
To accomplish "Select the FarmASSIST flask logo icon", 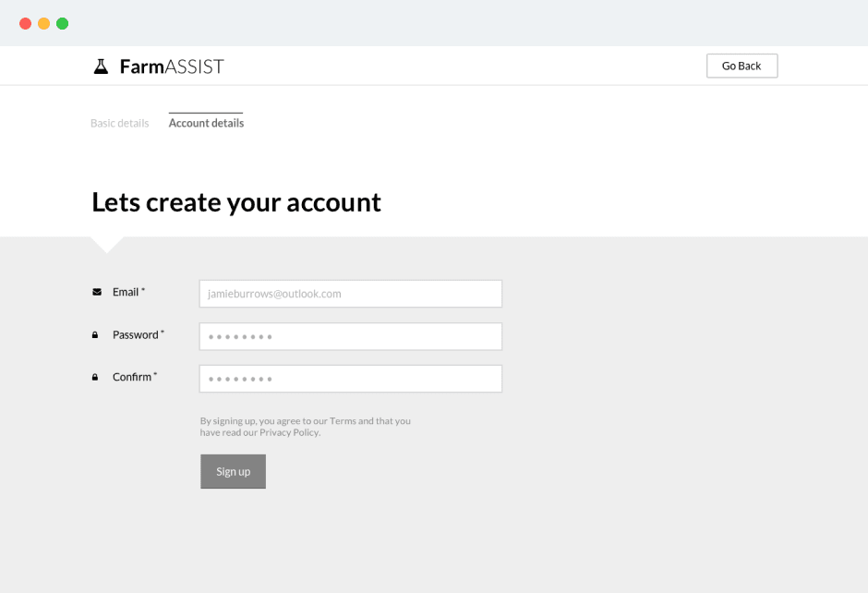I will coord(101,65).
